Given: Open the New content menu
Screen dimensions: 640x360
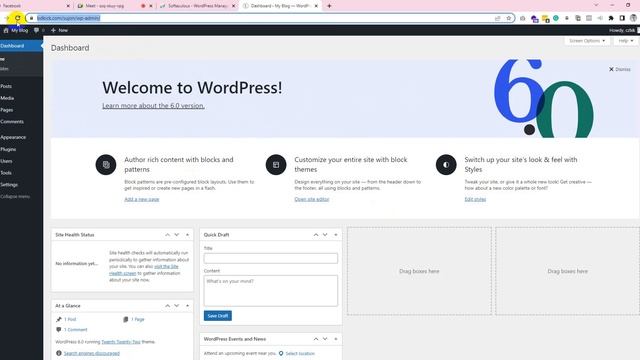Looking at the screenshot, I should tap(59, 30).
